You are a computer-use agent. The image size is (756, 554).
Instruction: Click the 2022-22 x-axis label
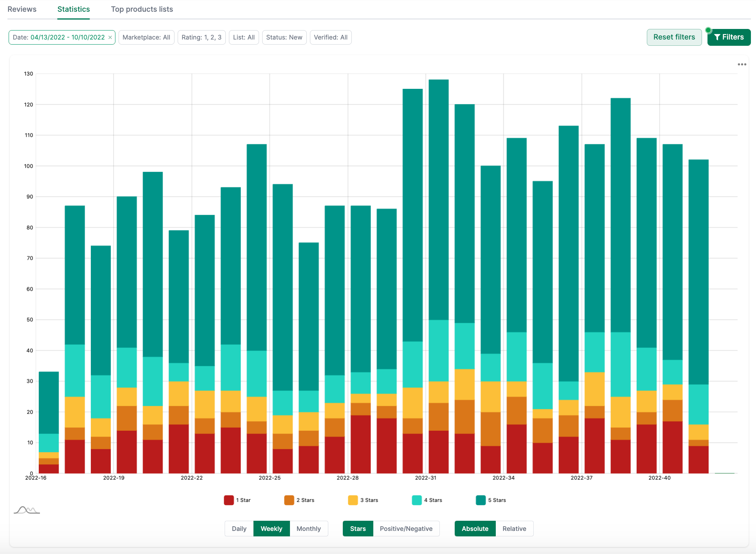(192, 478)
